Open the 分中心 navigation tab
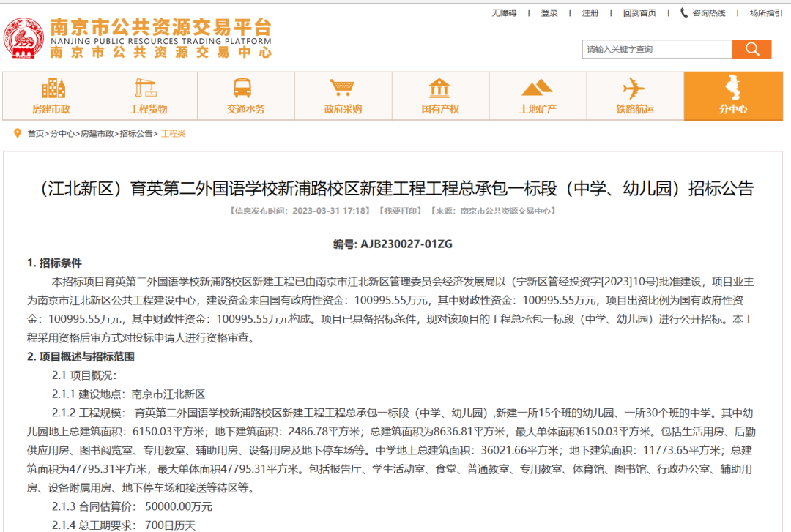 tap(732, 96)
